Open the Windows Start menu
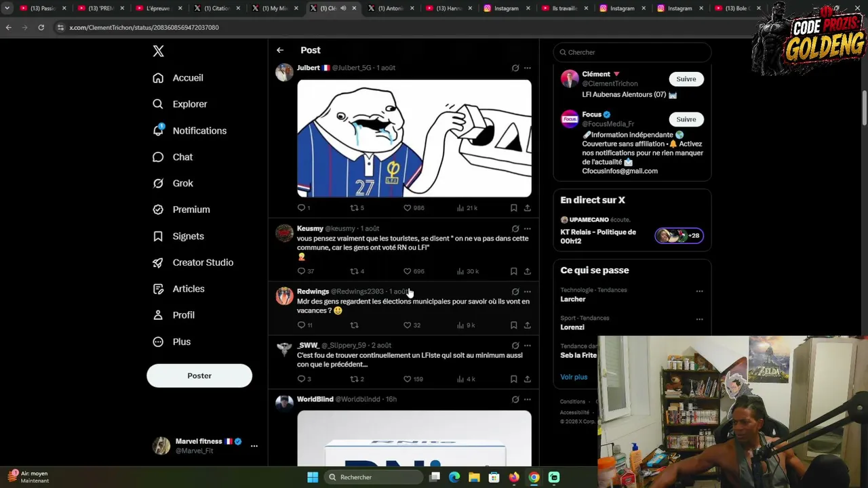This screenshot has height=488, width=868. 313,477
